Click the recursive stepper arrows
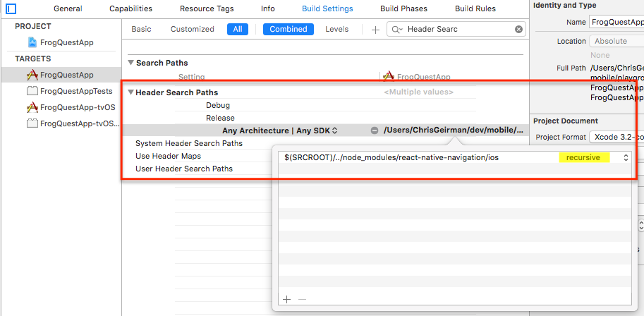The height and width of the screenshot is (316, 644). click(626, 157)
